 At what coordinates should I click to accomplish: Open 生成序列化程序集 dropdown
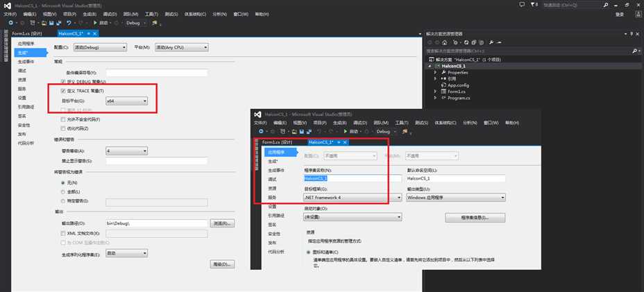coord(126,253)
